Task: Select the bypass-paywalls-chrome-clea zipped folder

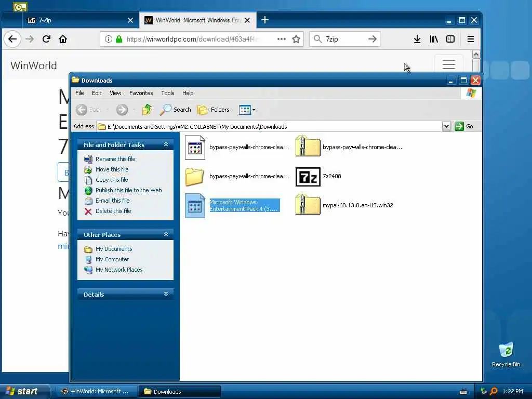Action: click(349, 147)
